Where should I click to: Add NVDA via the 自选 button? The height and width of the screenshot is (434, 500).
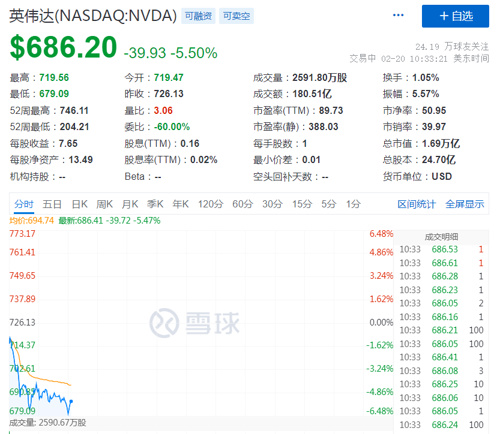pos(455,16)
